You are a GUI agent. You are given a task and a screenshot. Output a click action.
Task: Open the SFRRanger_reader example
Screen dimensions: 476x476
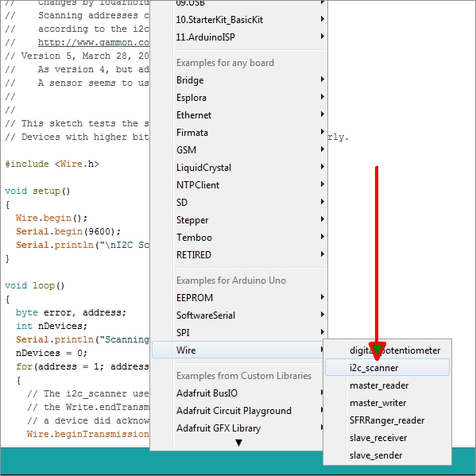[387, 420]
